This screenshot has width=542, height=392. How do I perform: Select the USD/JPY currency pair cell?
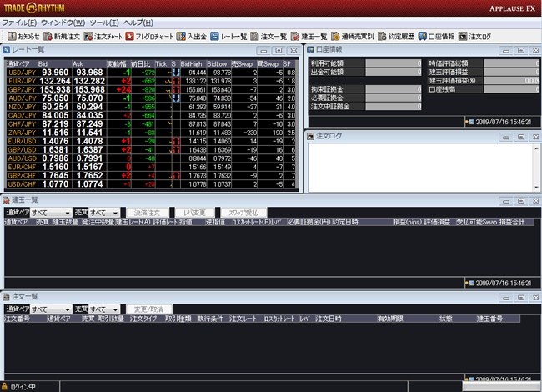23,73
